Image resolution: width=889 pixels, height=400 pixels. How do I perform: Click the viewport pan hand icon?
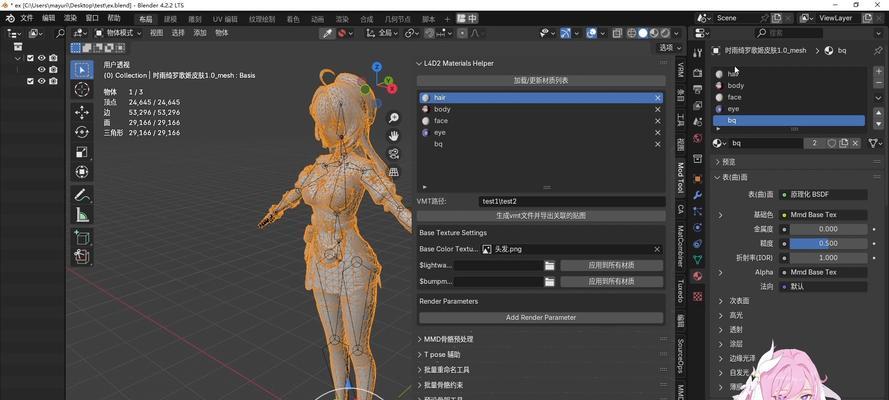[393, 136]
